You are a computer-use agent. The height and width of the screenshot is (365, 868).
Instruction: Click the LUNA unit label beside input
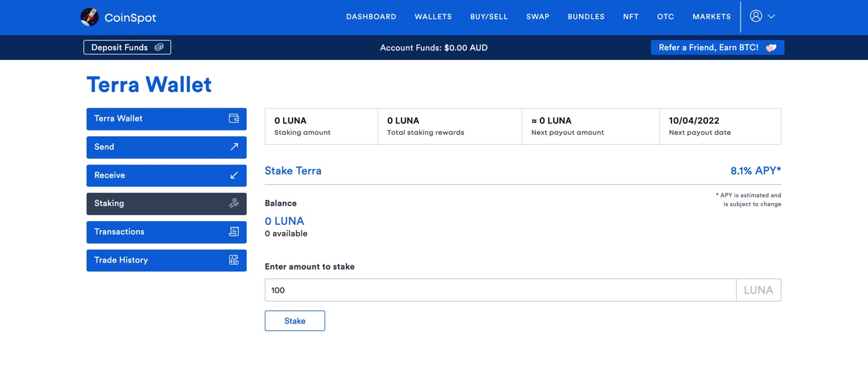(759, 290)
